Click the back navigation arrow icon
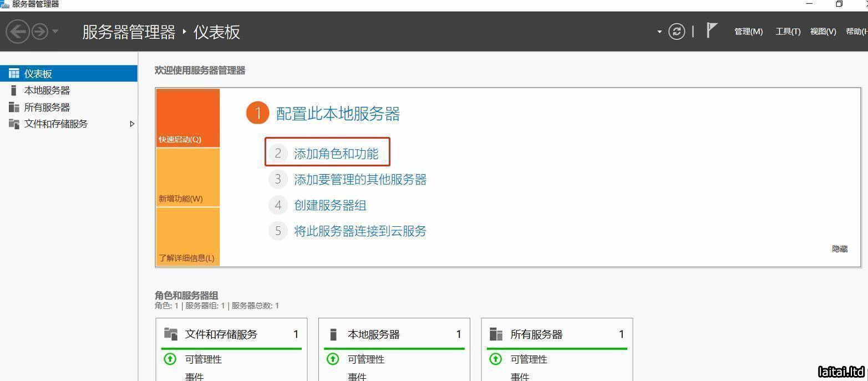The width and height of the screenshot is (868, 381). coord(18,31)
